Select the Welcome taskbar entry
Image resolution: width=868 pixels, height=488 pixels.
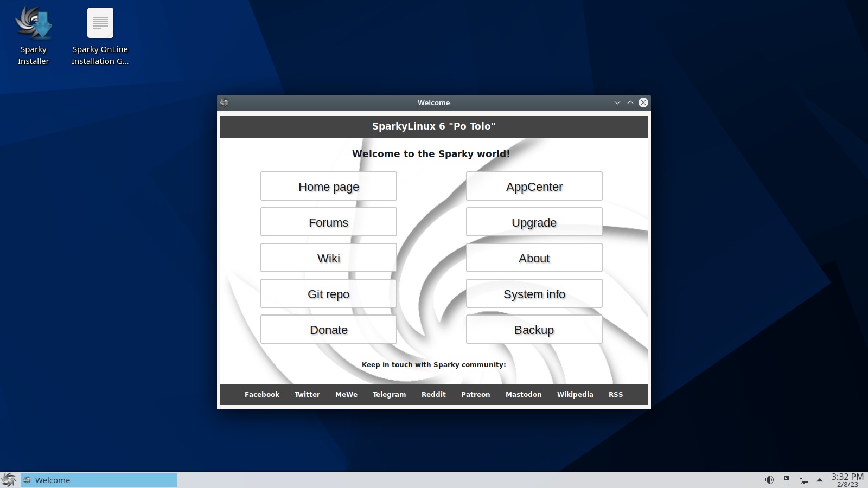coord(99,480)
